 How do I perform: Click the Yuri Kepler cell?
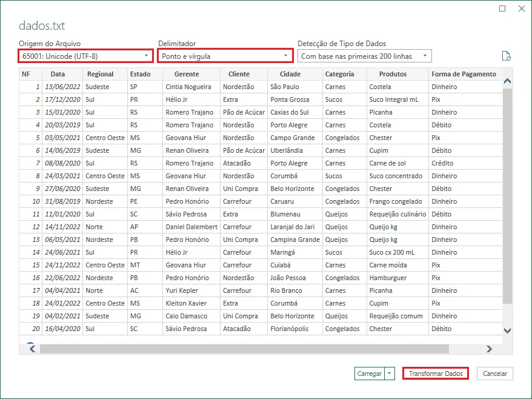click(x=191, y=290)
